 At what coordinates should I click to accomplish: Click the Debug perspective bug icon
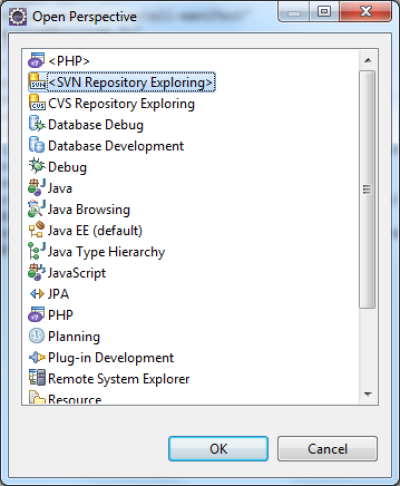[x=37, y=166]
